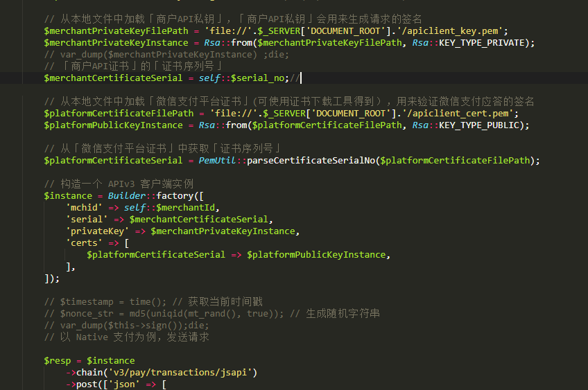Viewport: 588px width, 390px height.
Task: Click $merchantCertificateSerial value of the 'serial' key
Action: (x=199, y=219)
